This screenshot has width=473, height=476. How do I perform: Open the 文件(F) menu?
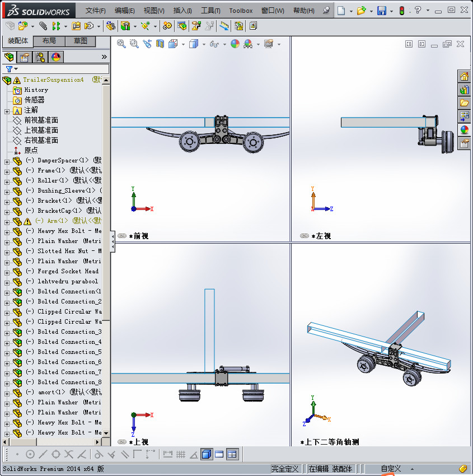95,11
